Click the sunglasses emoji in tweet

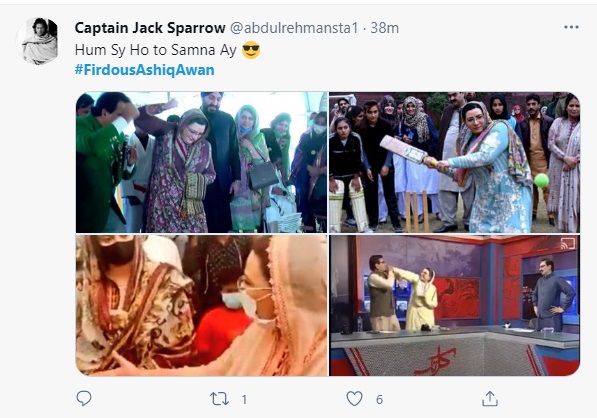point(251,50)
